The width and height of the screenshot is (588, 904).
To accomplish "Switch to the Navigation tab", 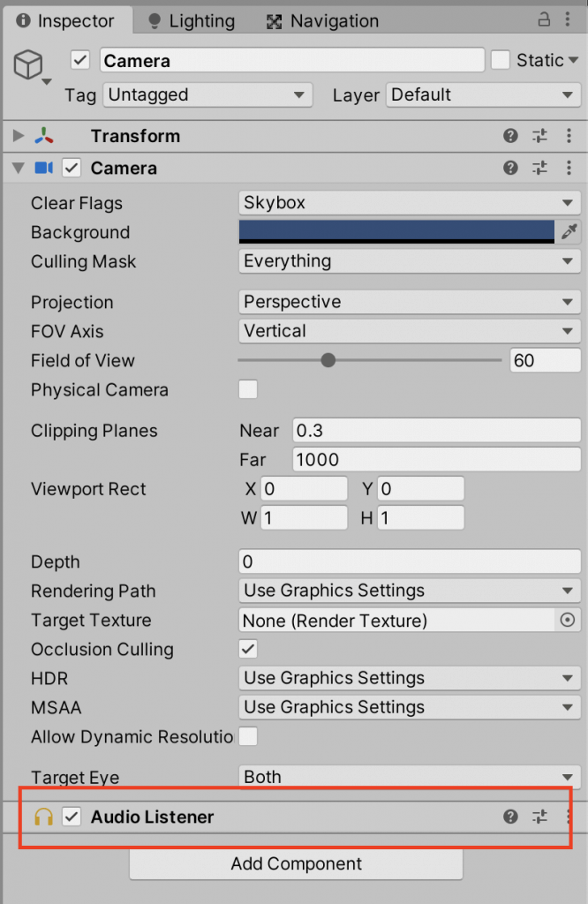I will pos(322,20).
